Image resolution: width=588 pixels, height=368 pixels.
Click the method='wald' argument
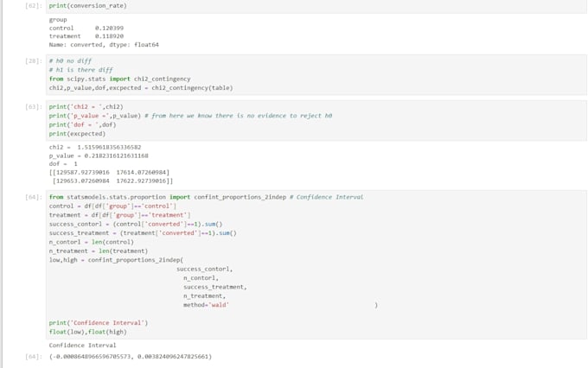point(207,305)
